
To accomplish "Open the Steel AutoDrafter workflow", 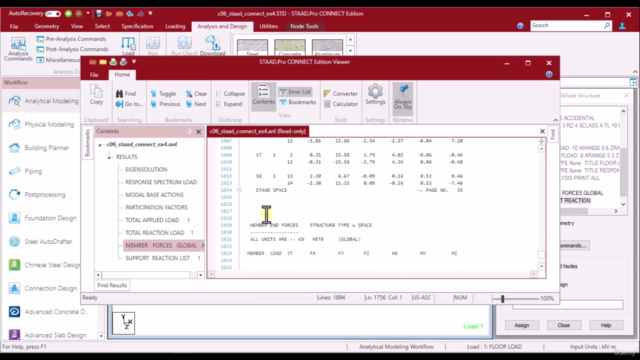I will (x=40, y=242).
